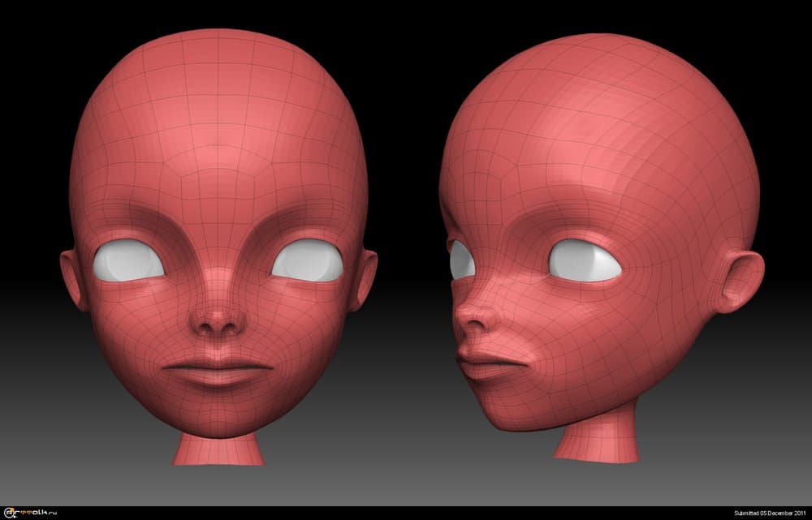The width and height of the screenshot is (812, 520).
Task: Click the chin of the front-view head
Action: (x=218, y=410)
